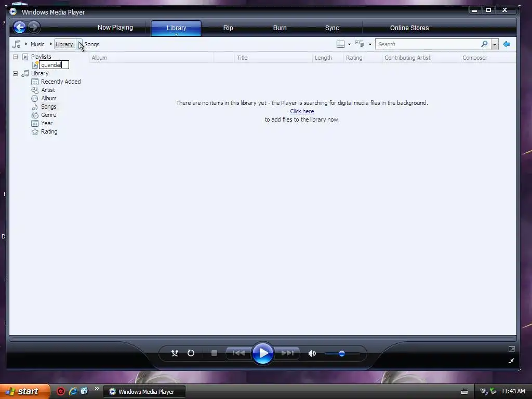Collapse the Playlists tree node
This screenshot has height=399, width=532.
[15, 57]
